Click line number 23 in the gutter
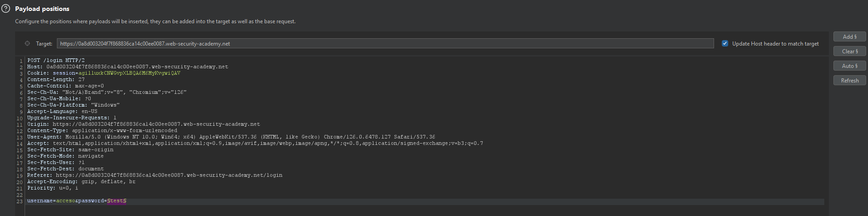The height and width of the screenshot is (216, 868). (x=20, y=201)
